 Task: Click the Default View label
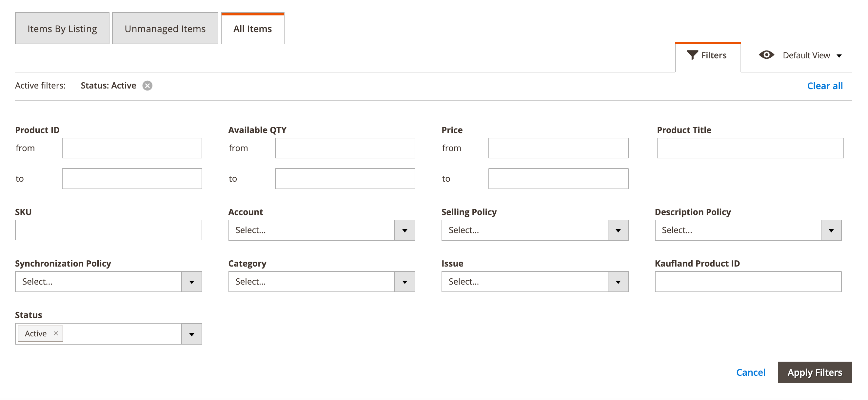[806, 55]
